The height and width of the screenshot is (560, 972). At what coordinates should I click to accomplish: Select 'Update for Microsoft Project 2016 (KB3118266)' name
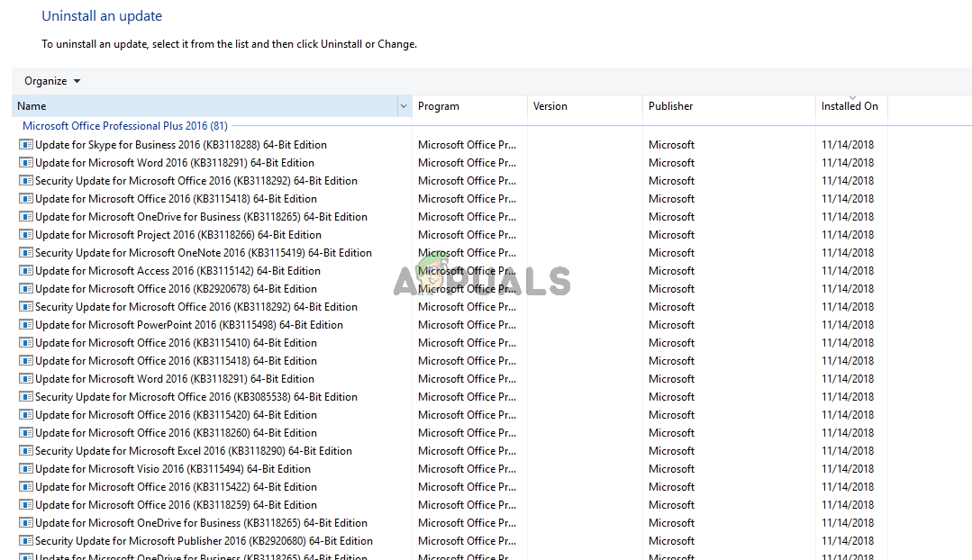(178, 235)
